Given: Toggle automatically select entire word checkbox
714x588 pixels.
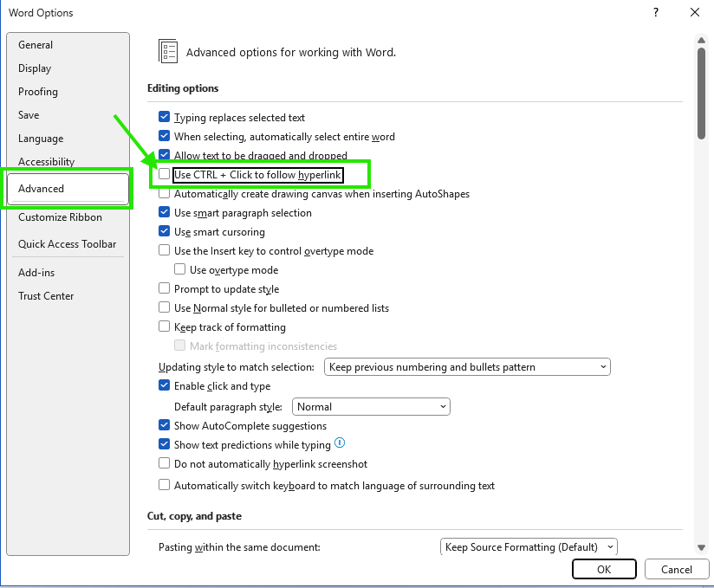Looking at the screenshot, I should (164, 136).
